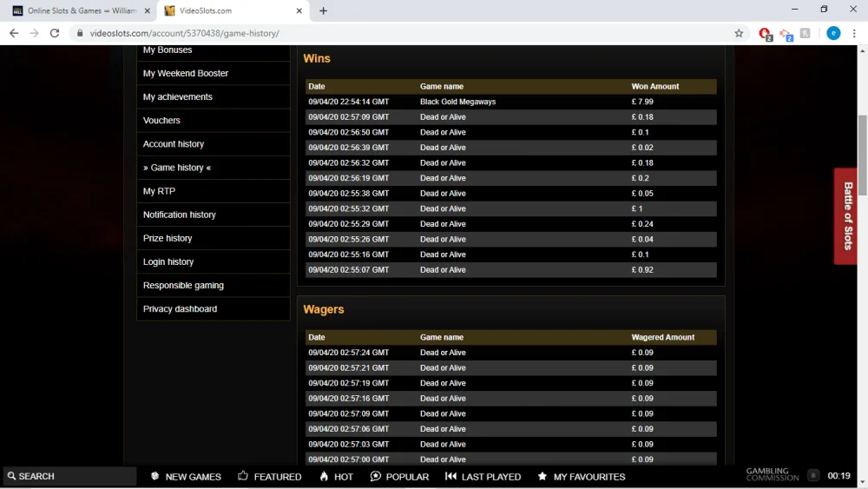Open the second extension icon with blue badge

click(x=786, y=35)
